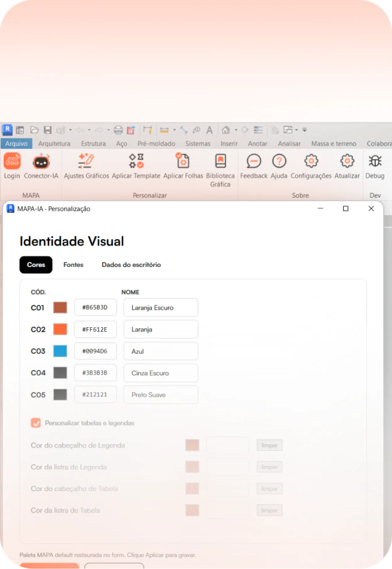Click the MAPA Login icon

coord(12,161)
